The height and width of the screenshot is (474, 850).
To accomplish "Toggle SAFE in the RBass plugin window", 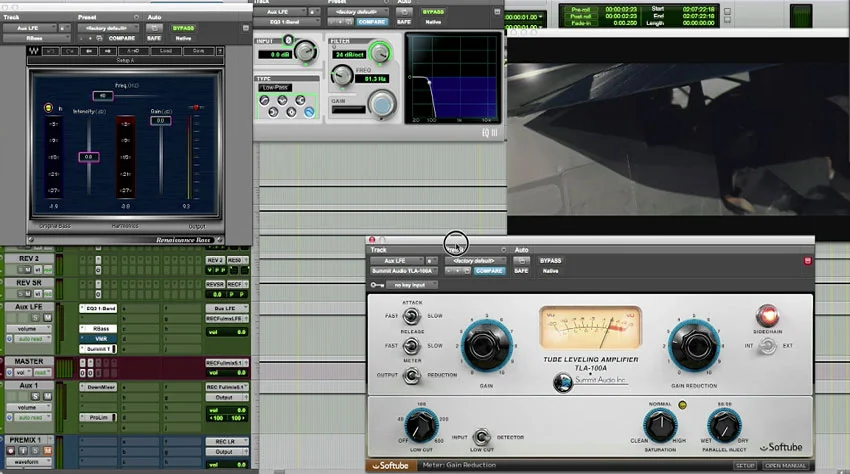I will [154, 38].
